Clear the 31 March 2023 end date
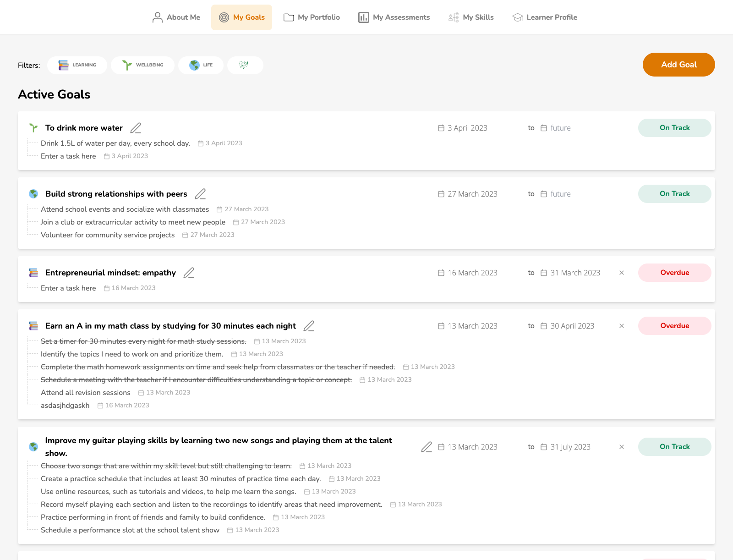Screen dimensions: 733x560 tap(622, 273)
